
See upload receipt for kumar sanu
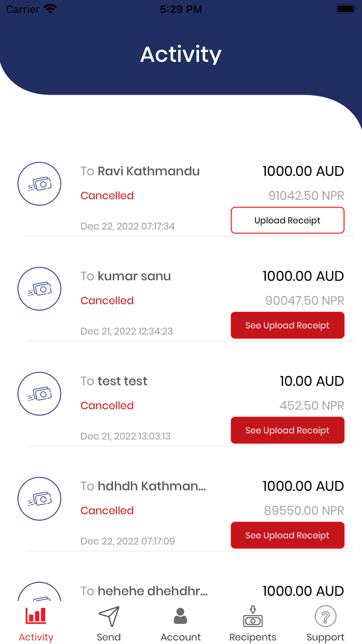click(x=287, y=325)
